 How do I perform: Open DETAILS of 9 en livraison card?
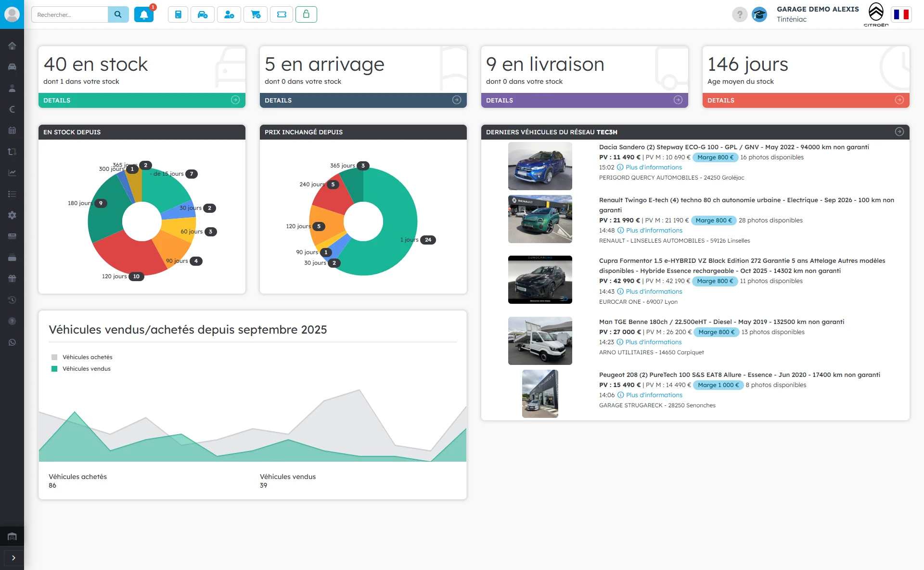click(x=585, y=100)
